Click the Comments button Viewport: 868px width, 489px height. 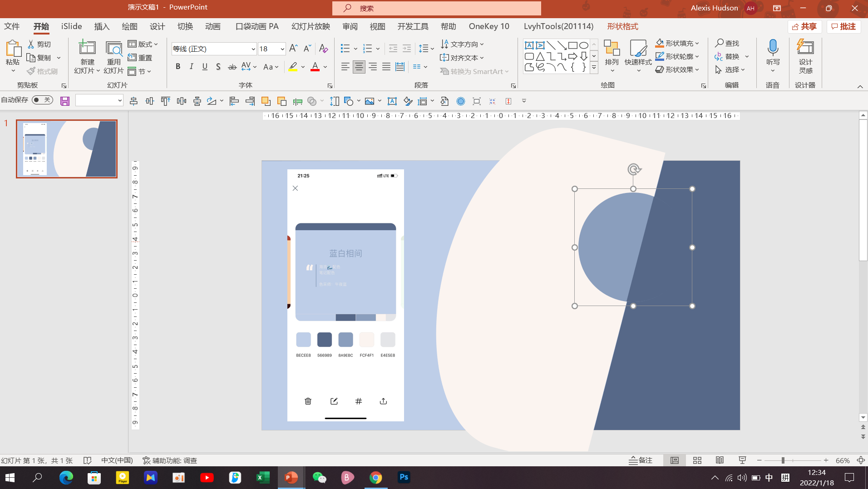(x=843, y=26)
